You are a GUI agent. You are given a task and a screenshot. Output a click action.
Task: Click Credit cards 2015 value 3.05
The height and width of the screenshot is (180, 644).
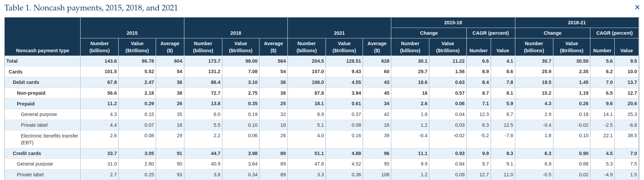point(149,153)
